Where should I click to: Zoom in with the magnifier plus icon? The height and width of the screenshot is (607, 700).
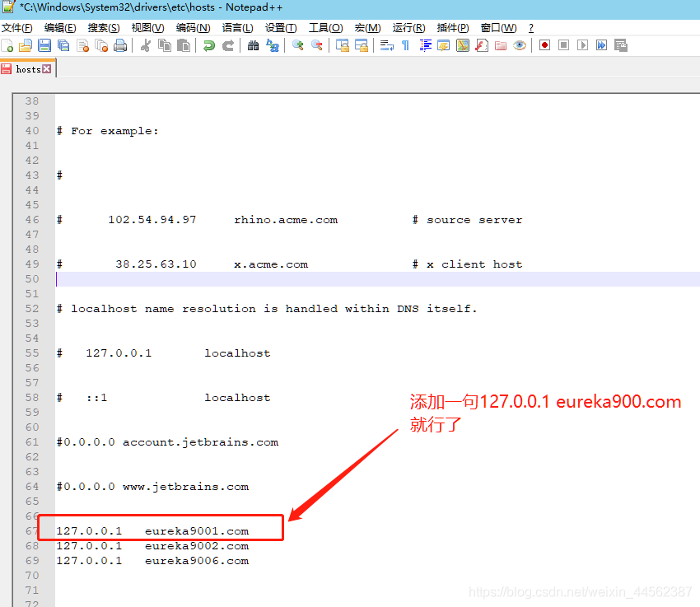298,45
